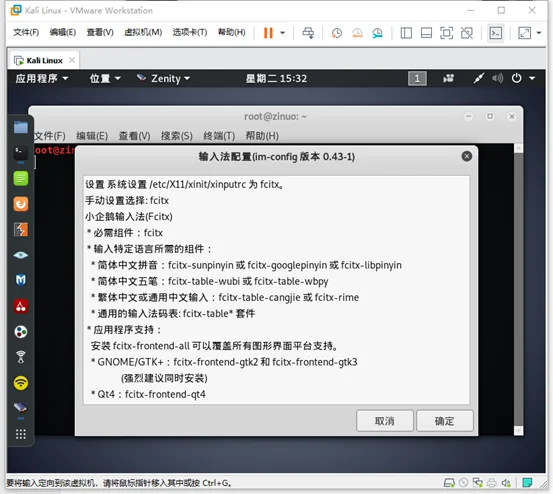This screenshot has width=553, height=494.
Task: Open the green notes app in dock
Action: coord(21,178)
